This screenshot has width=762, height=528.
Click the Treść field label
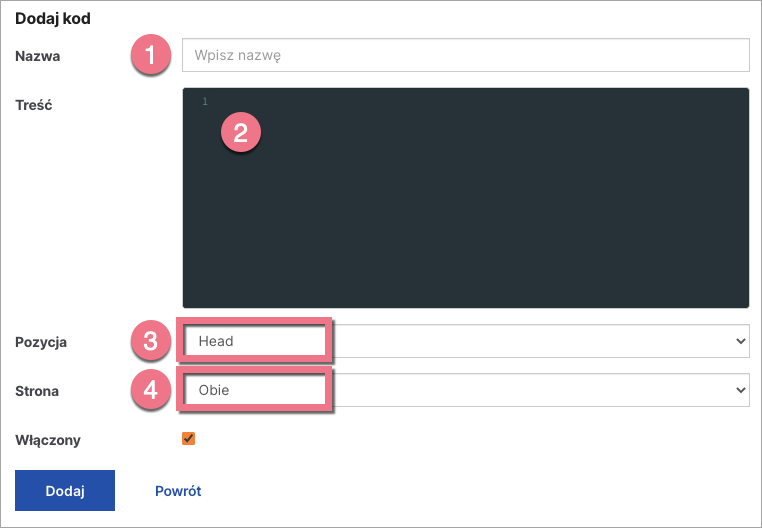[x=34, y=101]
